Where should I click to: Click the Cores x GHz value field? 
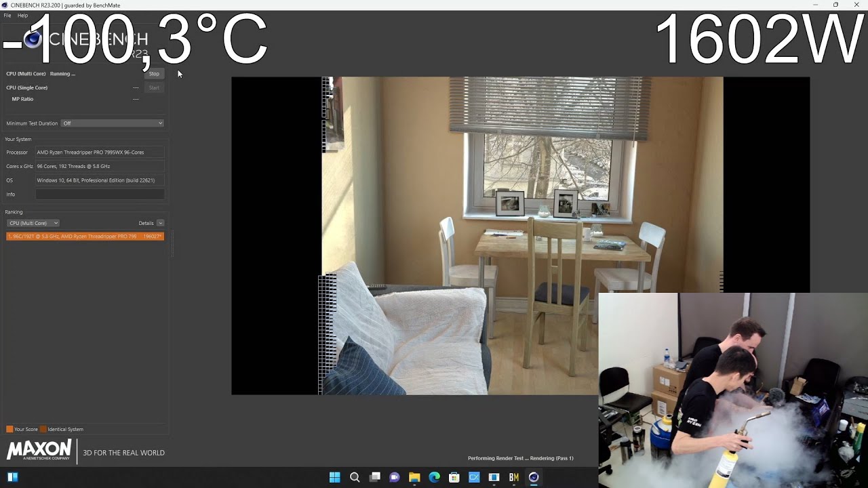(100, 166)
